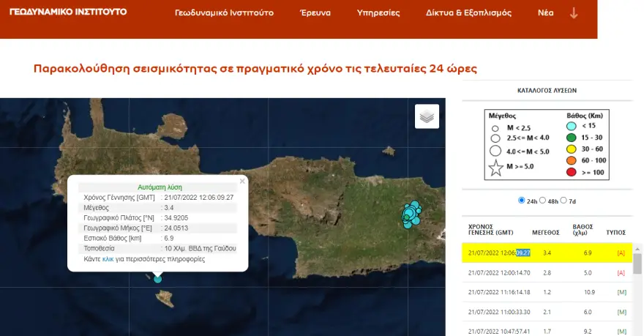
Task: Select the 11:16:14.18 earthquake row
Action: (x=545, y=292)
